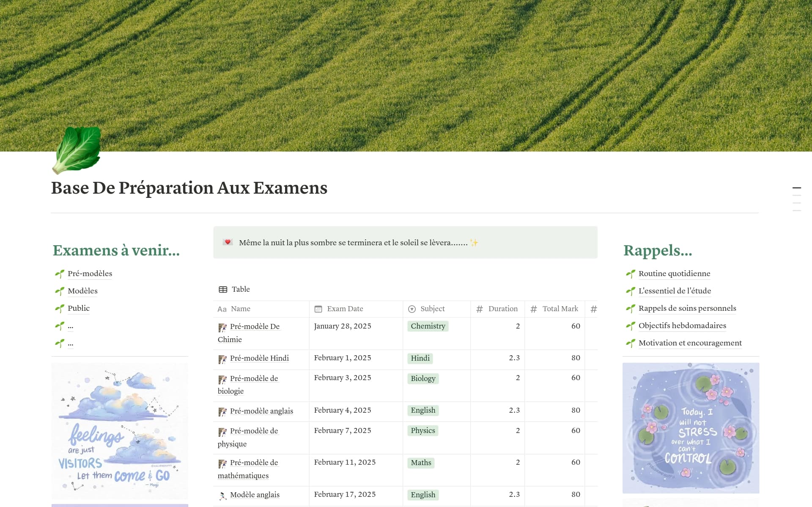Click the first table-of-contents outline marker
Screen dimensions: 812x507
click(796, 188)
